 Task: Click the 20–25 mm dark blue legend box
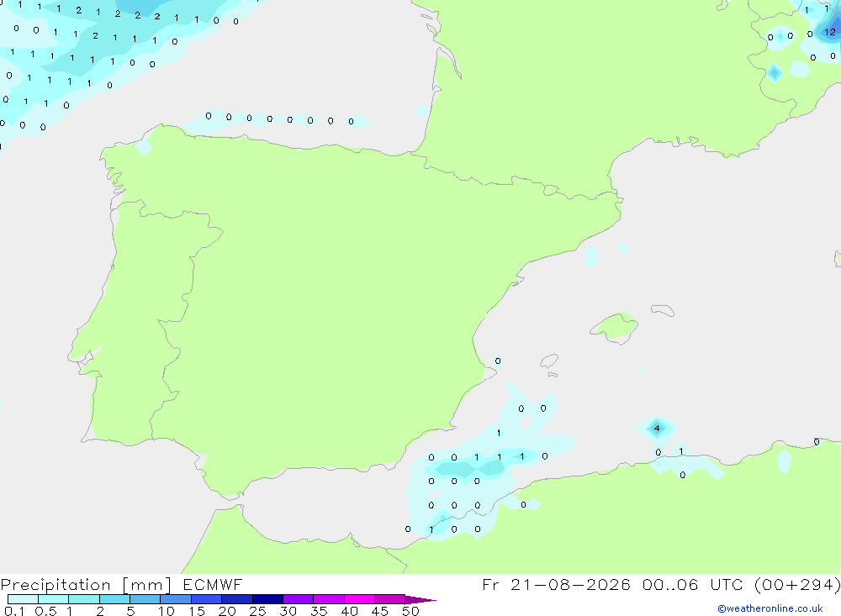pos(237,599)
